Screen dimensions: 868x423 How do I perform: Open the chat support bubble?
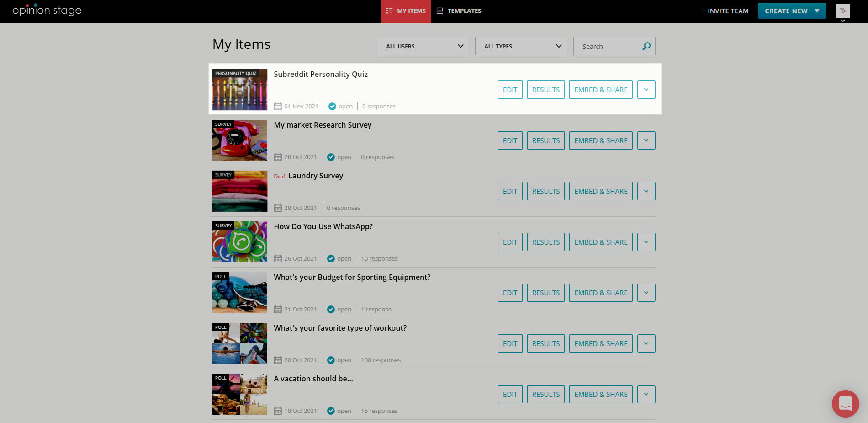[x=845, y=403]
